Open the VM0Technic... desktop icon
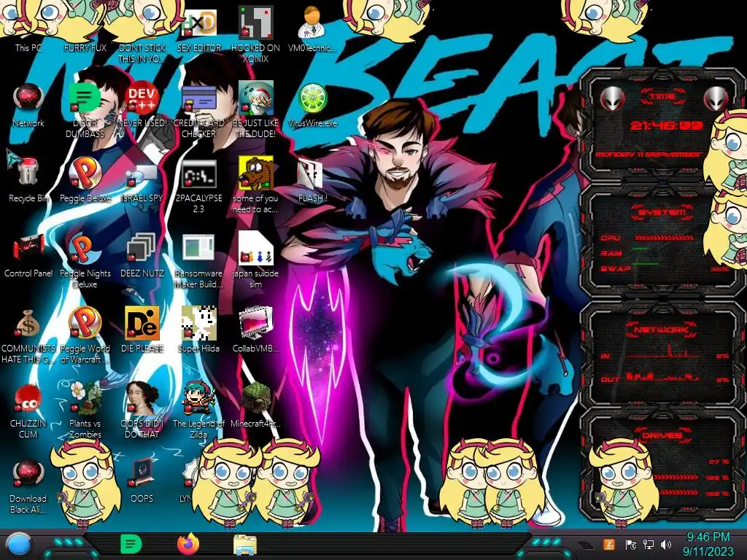The height and width of the screenshot is (560, 747). click(312, 23)
